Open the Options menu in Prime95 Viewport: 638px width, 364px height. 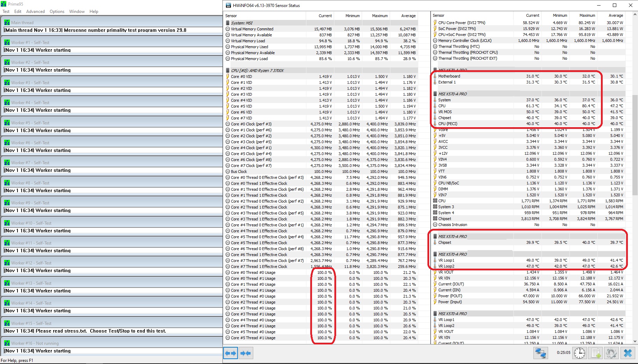(57, 12)
